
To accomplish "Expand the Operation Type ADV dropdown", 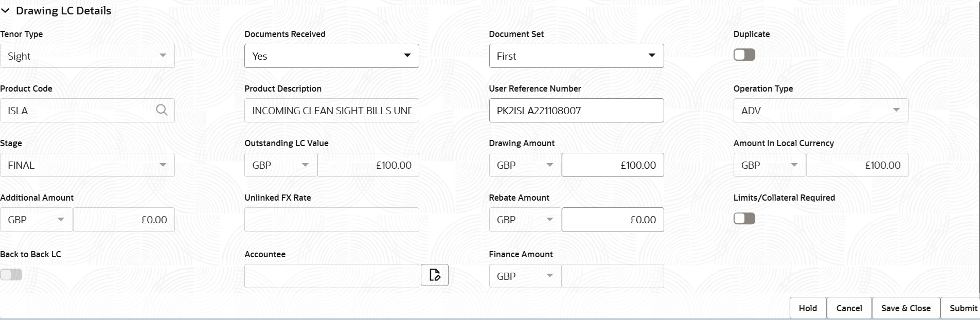I will point(821,110).
